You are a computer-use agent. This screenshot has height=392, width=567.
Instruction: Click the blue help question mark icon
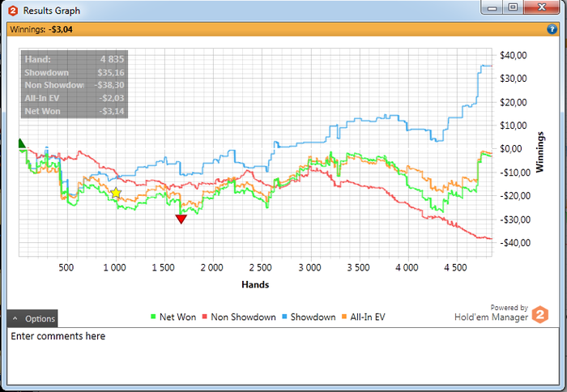552,29
